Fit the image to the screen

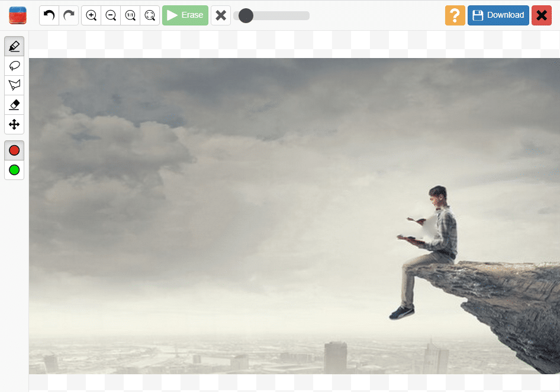click(x=150, y=15)
